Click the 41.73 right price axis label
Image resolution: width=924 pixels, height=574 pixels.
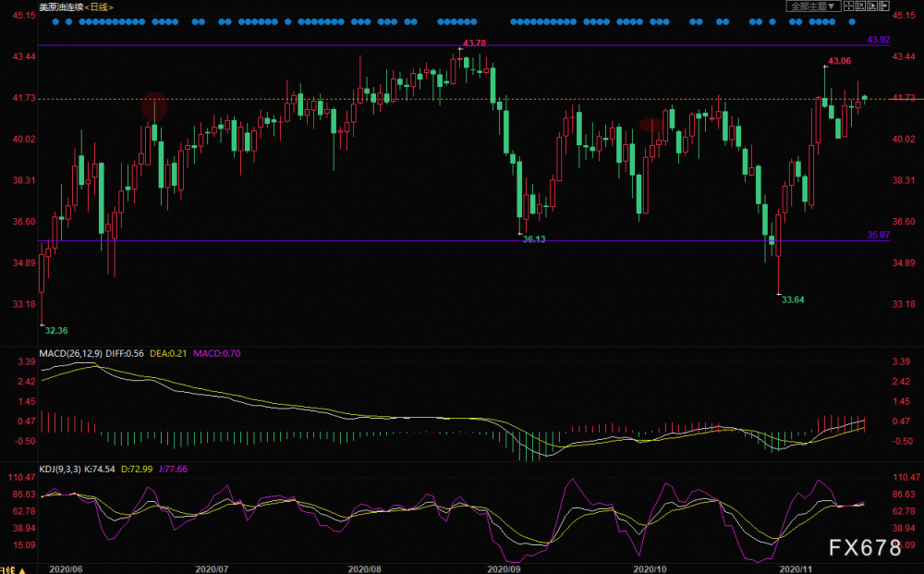[904, 98]
